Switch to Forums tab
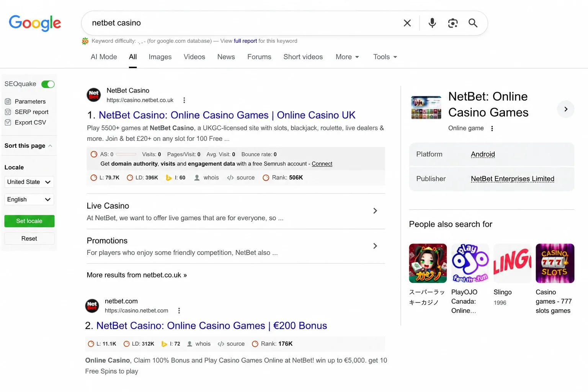Image resolution: width=588 pixels, height=392 pixels. 259,57
